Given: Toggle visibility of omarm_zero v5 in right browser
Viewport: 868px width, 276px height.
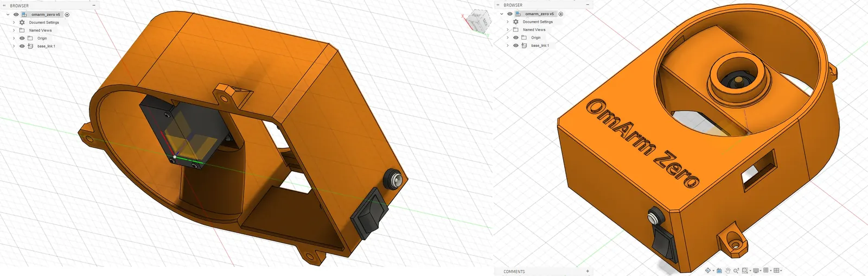Looking at the screenshot, I should coord(509,14).
